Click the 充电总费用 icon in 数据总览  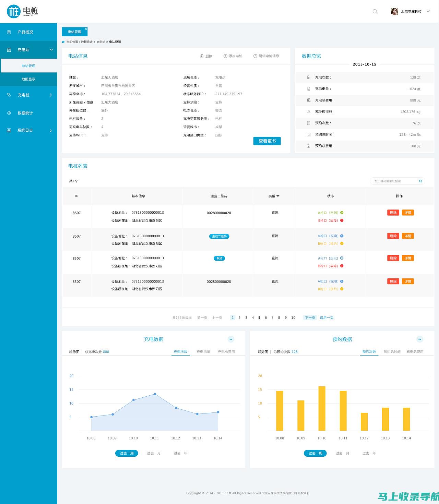(x=309, y=100)
